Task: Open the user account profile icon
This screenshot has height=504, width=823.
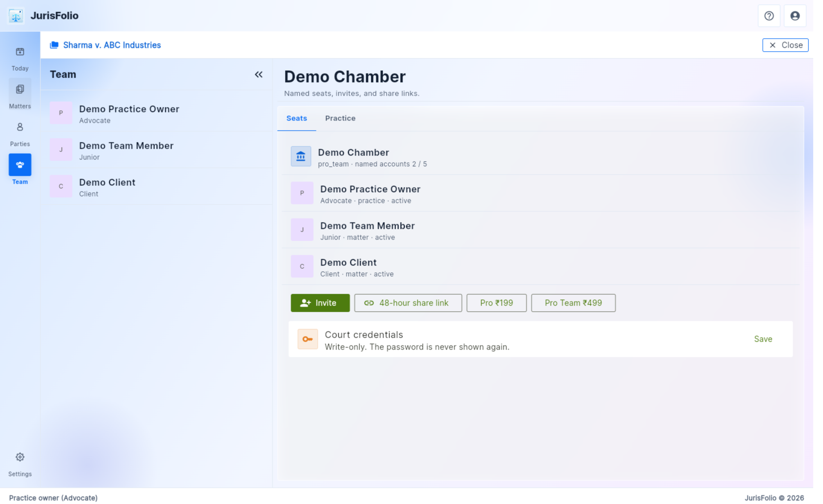Action: 795,16
